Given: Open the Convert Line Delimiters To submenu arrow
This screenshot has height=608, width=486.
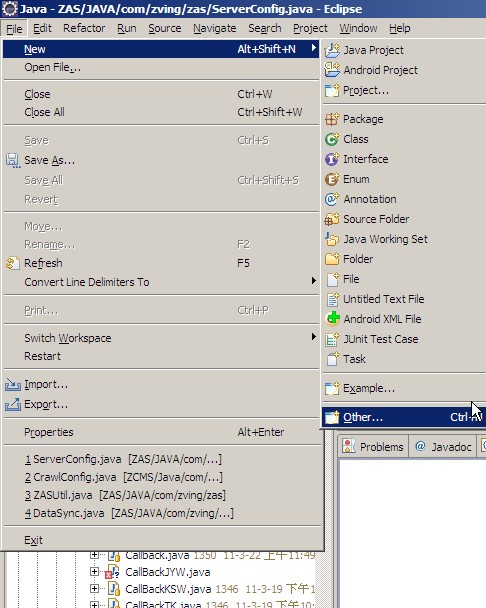Looking at the screenshot, I should click(313, 280).
